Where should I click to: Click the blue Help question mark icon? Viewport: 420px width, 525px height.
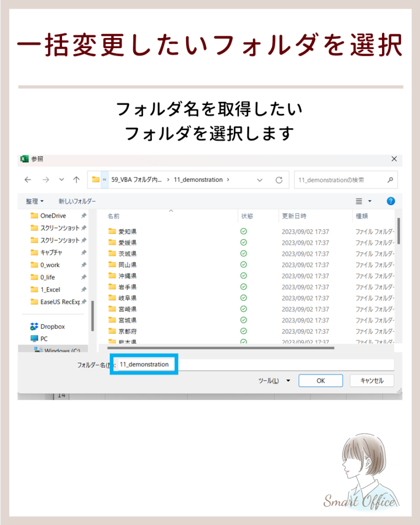(x=391, y=201)
